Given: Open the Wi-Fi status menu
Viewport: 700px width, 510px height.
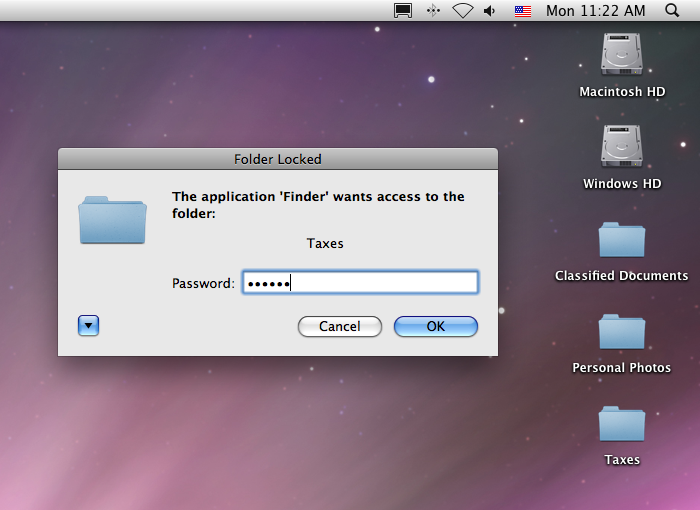Looking at the screenshot, I should [462, 11].
